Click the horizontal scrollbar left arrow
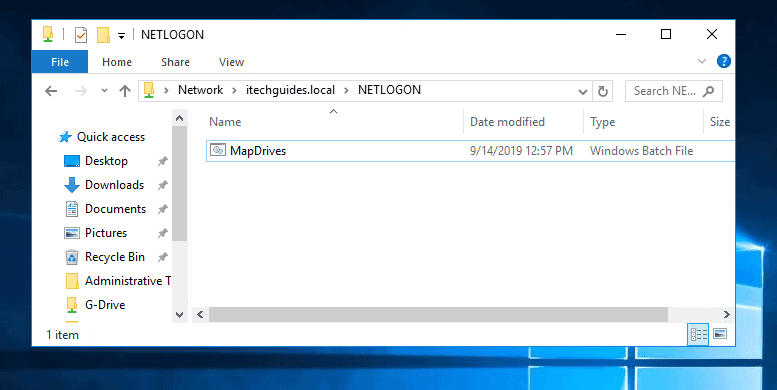This screenshot has width=777, height=390. coord(200,314)
